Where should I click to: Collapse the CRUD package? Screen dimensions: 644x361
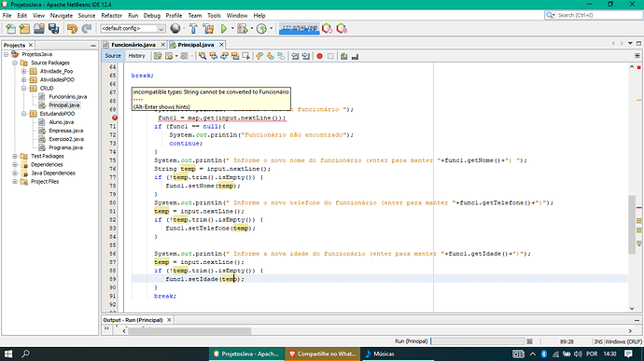tap(24, 89)
